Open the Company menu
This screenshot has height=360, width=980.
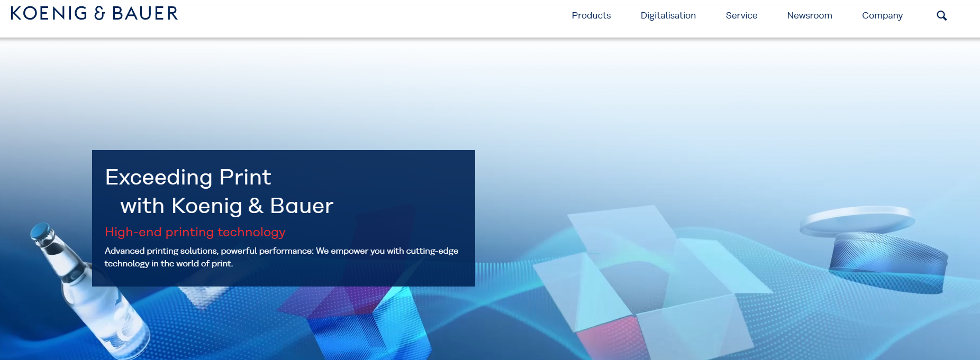[882, 16]
